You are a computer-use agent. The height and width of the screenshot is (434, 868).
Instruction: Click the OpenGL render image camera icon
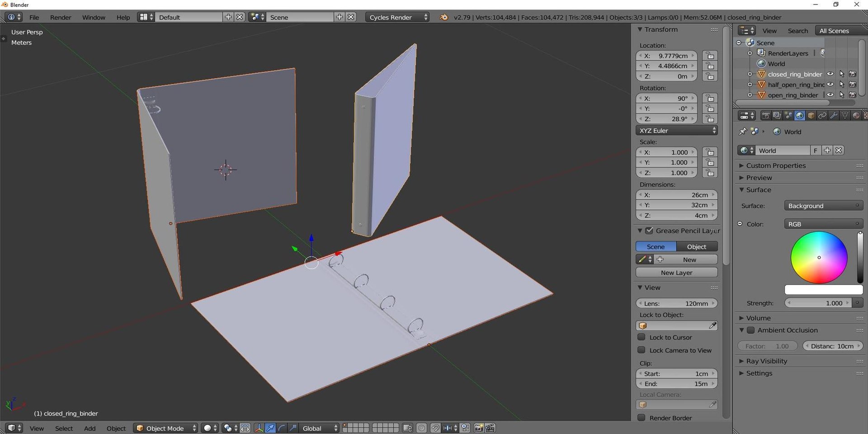click(x=479, y=428)
